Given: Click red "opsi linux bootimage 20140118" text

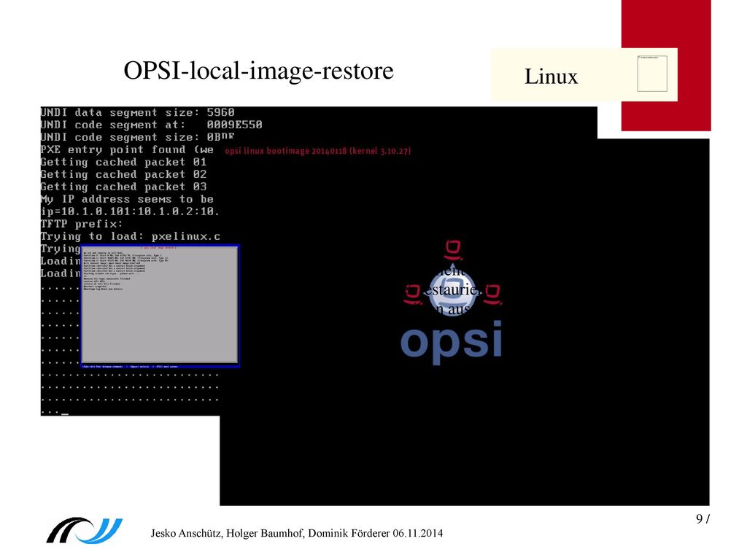Looking at the screenshot, I should (x=318, y=151).
